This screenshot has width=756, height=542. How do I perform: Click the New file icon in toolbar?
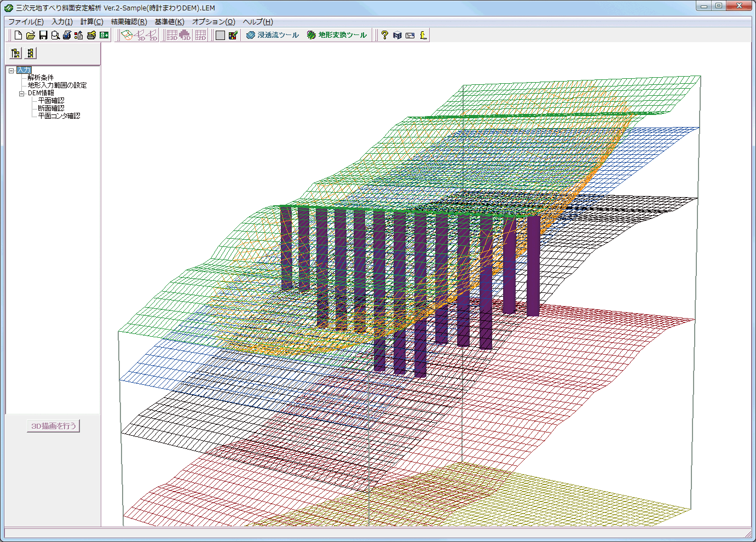coord(18,35)
